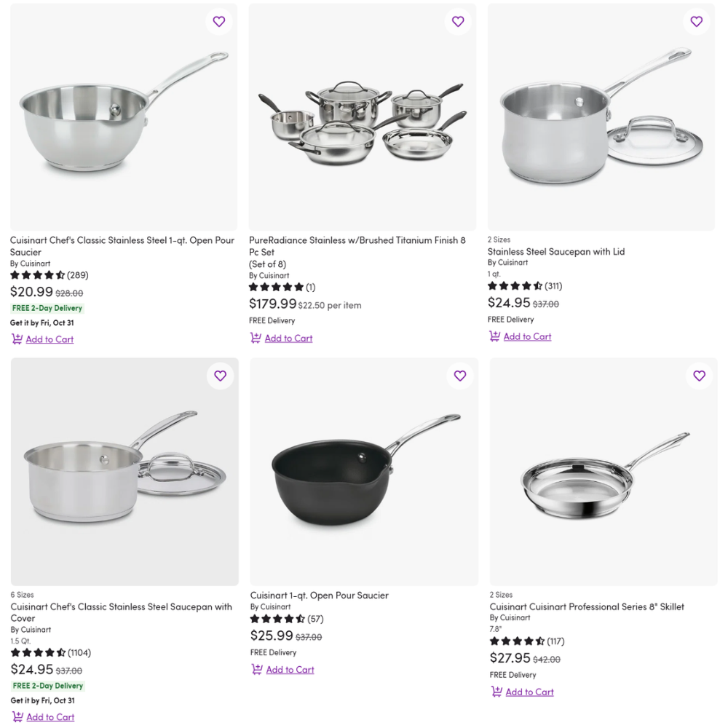
Task: Click cart icon for PureRadiance 8 Pc Set
Action: 256,338
